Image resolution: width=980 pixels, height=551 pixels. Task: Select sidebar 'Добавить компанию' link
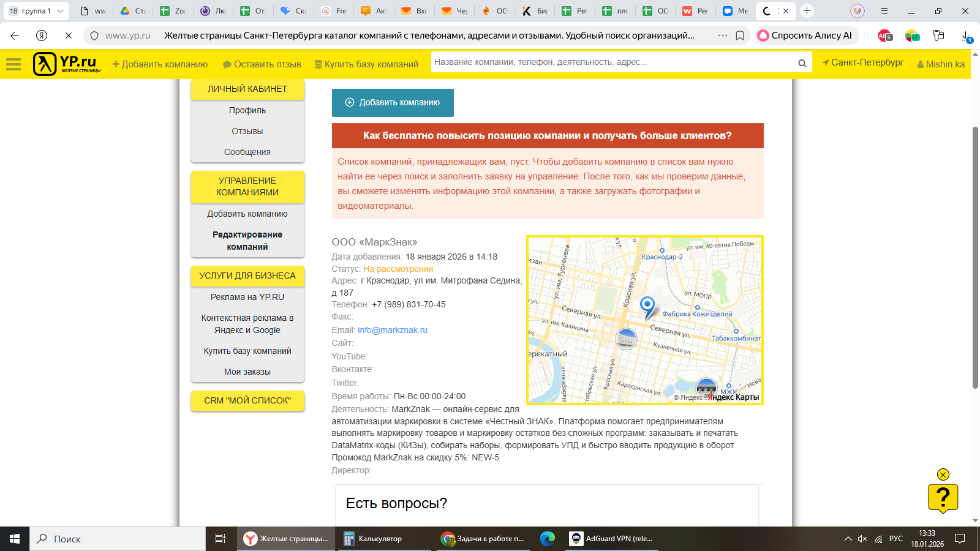pyautogui.click(x=247, y=214)
